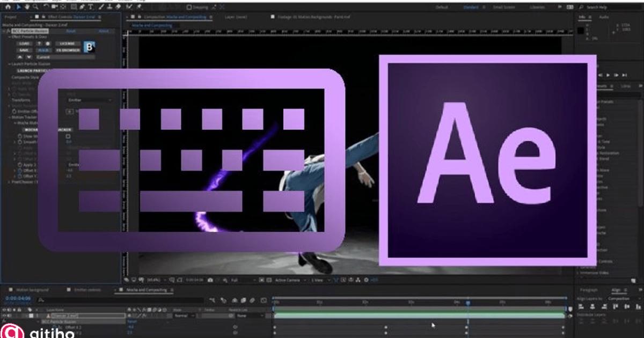Toggle the eye visibility of Dancer layer
Viewport: 644px width, 338px height.
click(4, 316)
